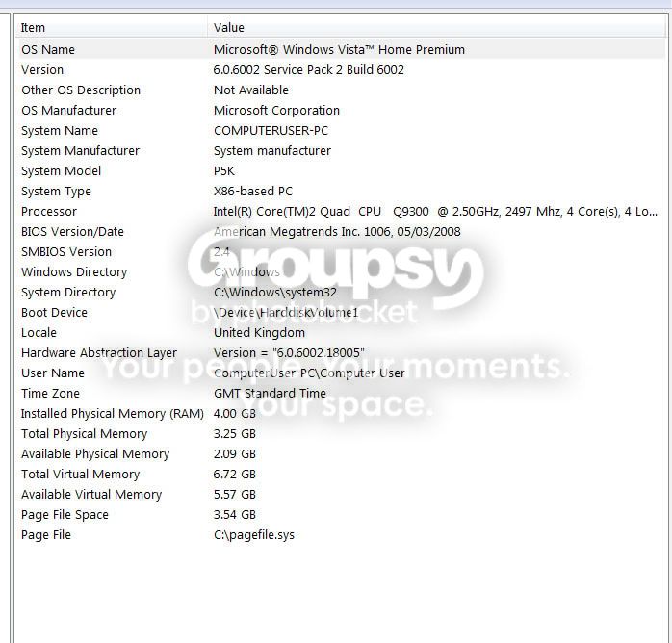Click the 'X86-based PC' value

pos(253,191)
